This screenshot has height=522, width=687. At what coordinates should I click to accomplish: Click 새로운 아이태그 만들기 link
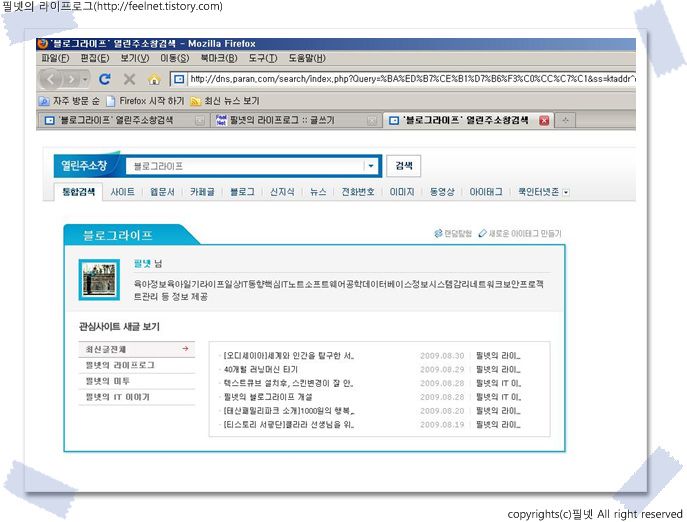point(520,234)
